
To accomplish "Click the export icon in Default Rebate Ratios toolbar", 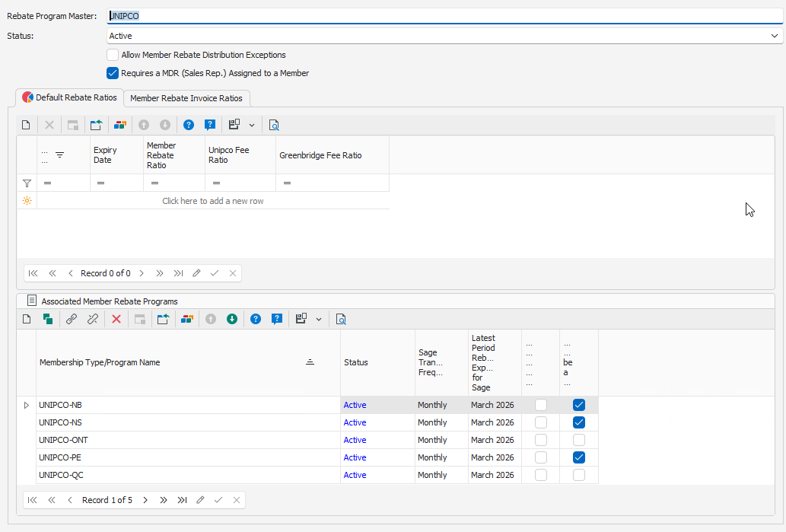I will click(96, 125).
